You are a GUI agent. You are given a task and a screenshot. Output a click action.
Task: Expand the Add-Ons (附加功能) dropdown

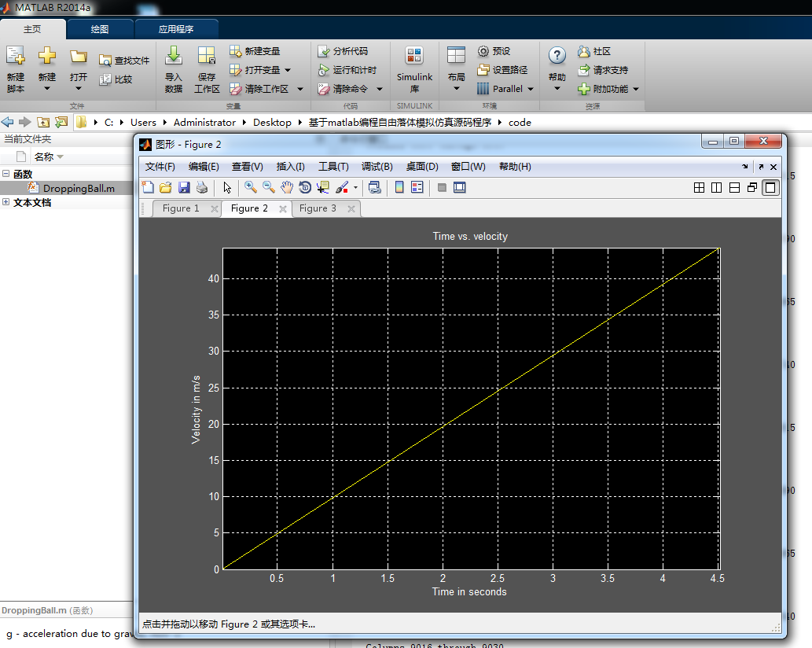(636, 89)
